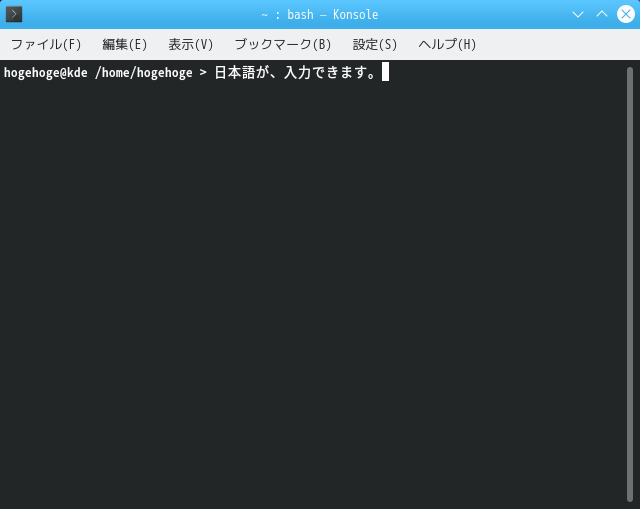The image size is (640, 509).
Task: Click the /home/hogehoge path in prompt
Action: coord(143,73)
